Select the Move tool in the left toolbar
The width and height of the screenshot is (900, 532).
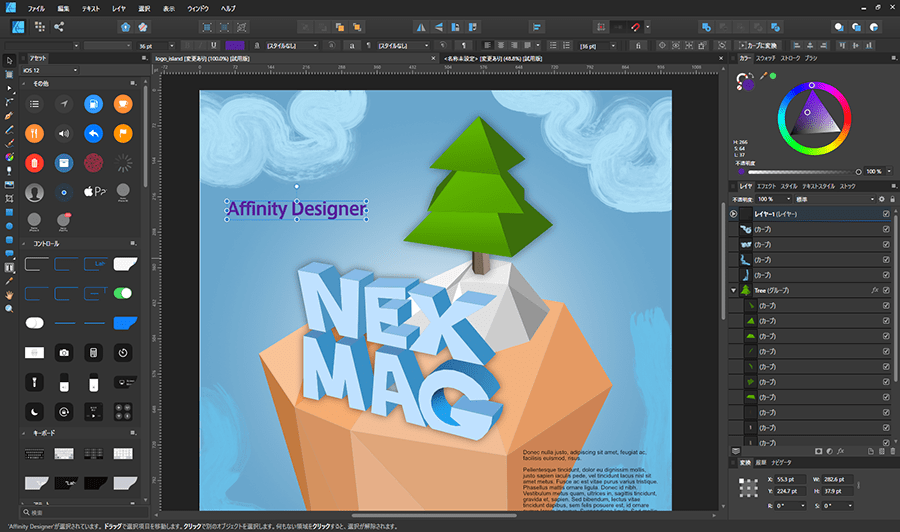click(x=9, y=61)
